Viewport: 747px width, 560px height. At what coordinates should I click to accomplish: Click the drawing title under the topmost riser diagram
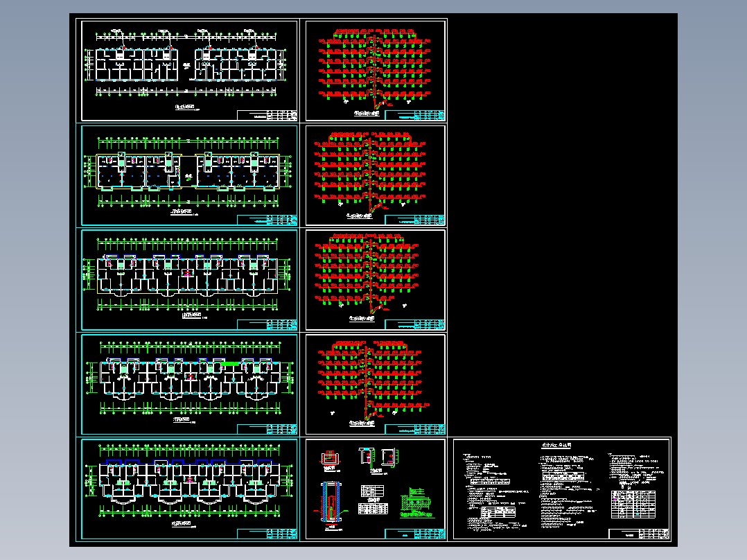pyautogui.click(x=367, y=114)
